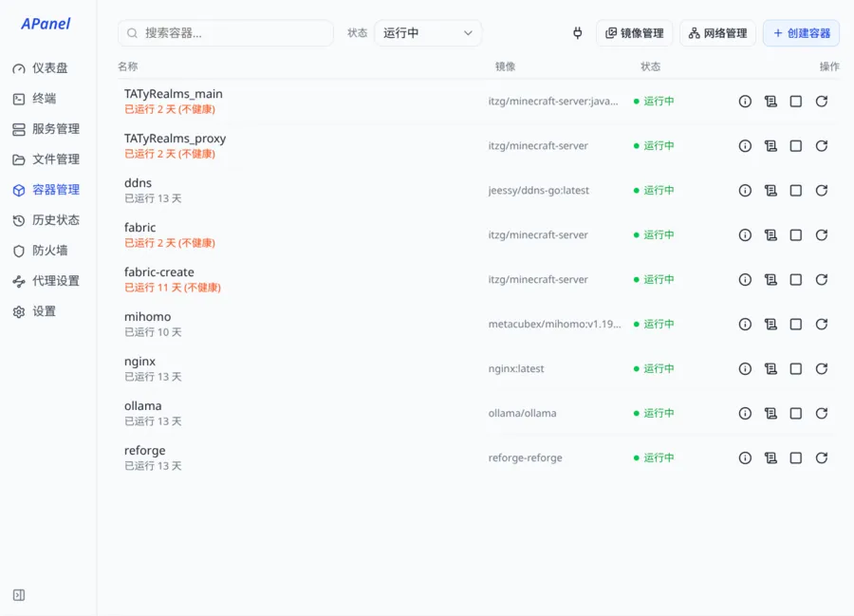Restart the reforge container
This screenshot has width=854, height=616.
[822, 458]
